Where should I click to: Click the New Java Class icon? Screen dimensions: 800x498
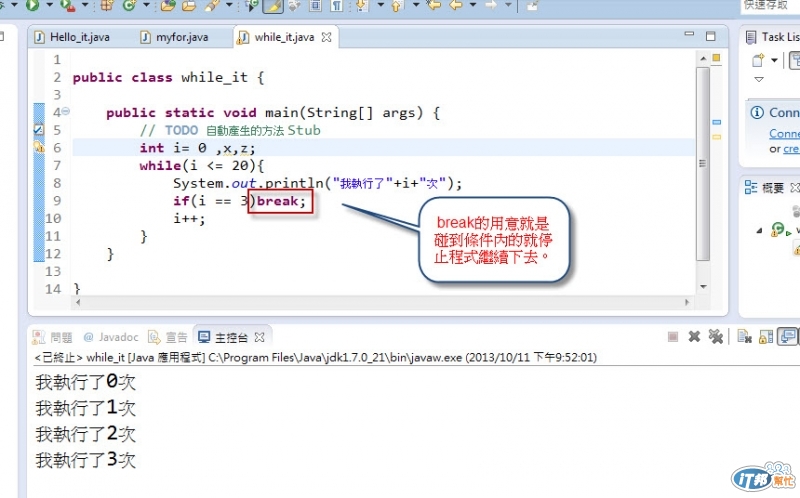[130, 5]
